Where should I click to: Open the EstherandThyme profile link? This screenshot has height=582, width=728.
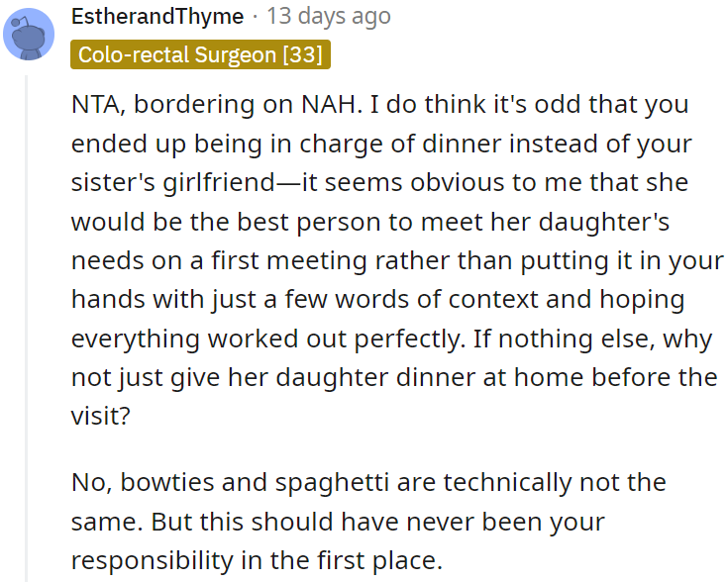coord(157,16)
